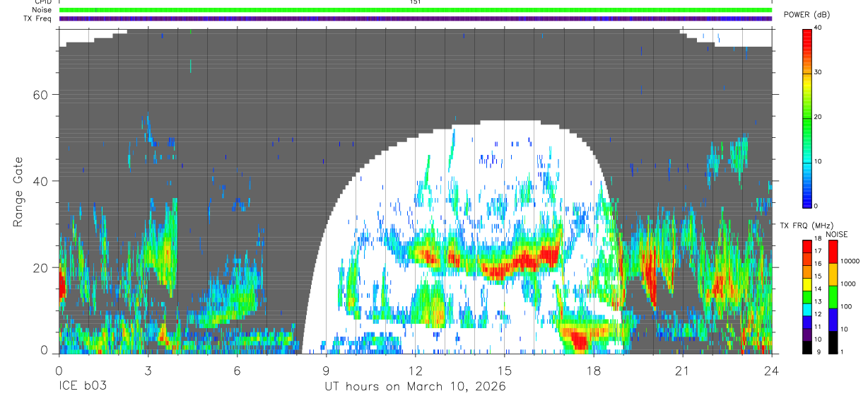Click the '13' value on the TX FRQ scale
The width and height of the screenshot is (868, 401).
(819, 302)
